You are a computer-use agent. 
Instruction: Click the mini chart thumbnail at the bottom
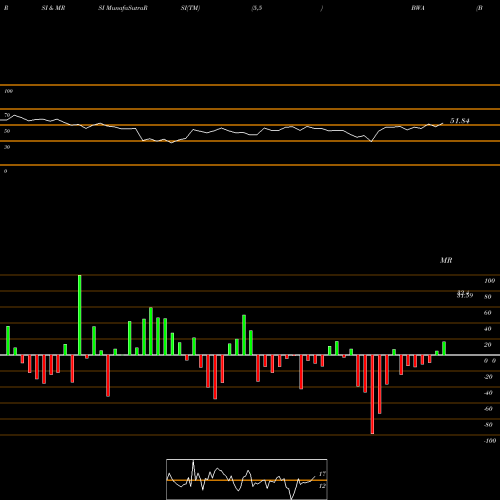click(x=247, y=479)
